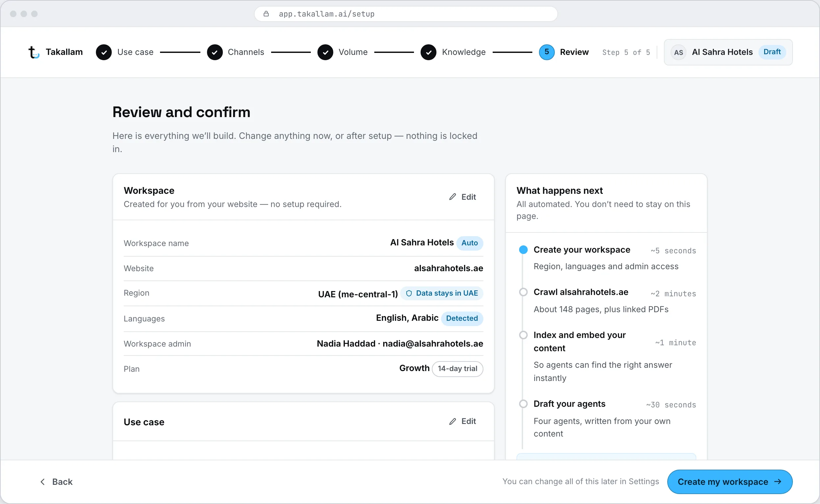
Task: Click UAE (me-central-1) region value
Action: (x=358, y=294)
